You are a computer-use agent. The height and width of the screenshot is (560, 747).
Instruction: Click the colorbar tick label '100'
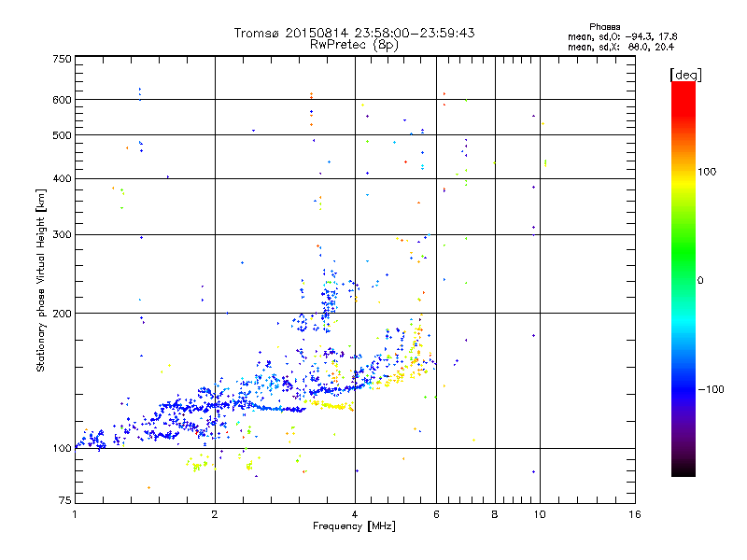(x=707, y=172)
